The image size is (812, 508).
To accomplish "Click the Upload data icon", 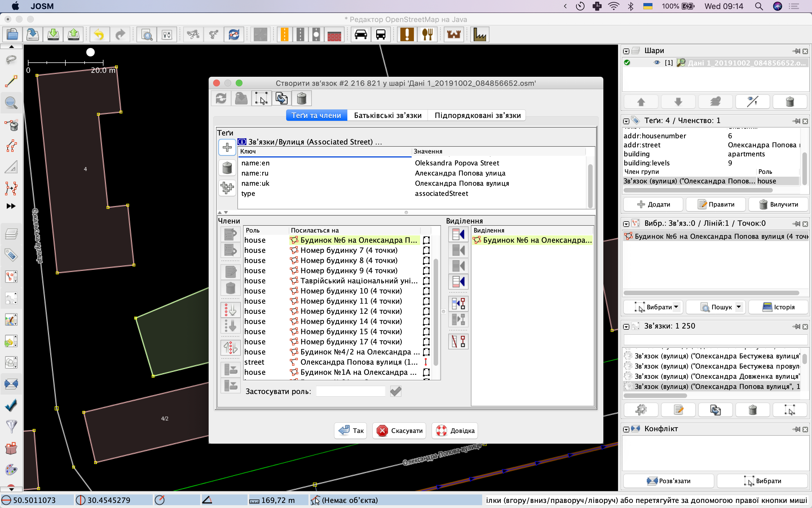I will click(x=74, y=34).
